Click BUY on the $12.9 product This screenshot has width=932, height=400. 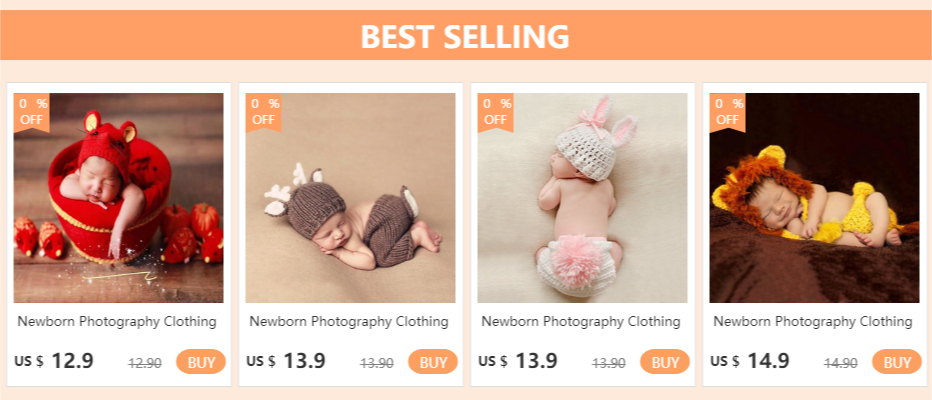pos(201,362)
